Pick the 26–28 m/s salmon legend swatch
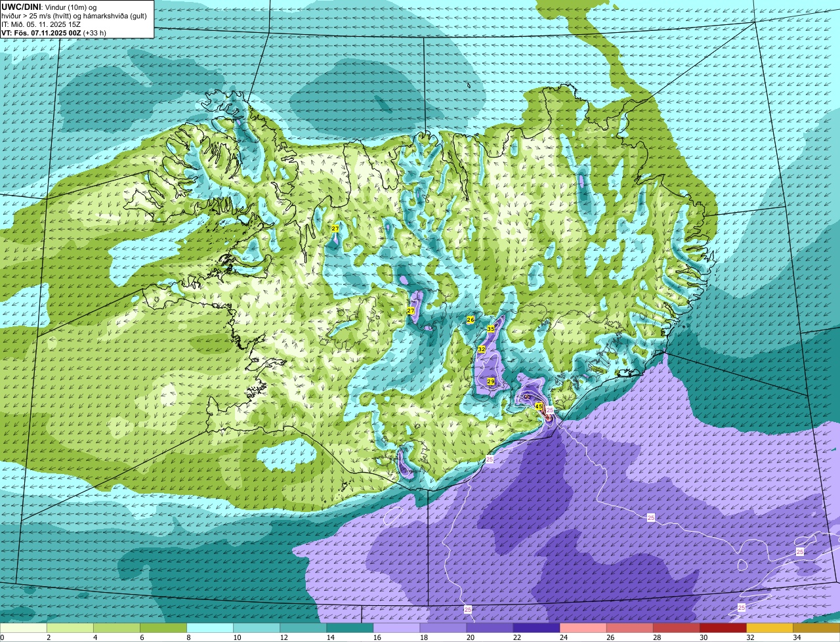Screen dimensions: 840x642 tap(629, 628)
